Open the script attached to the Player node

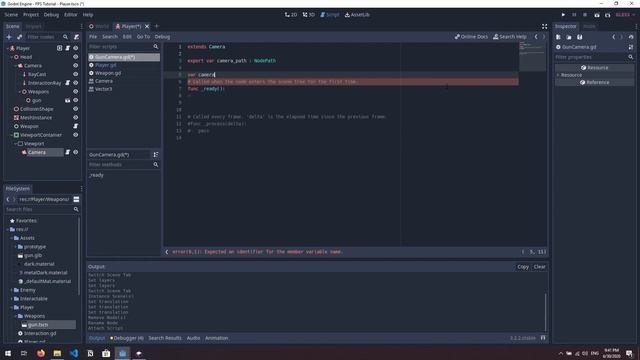tap(68, 48)
